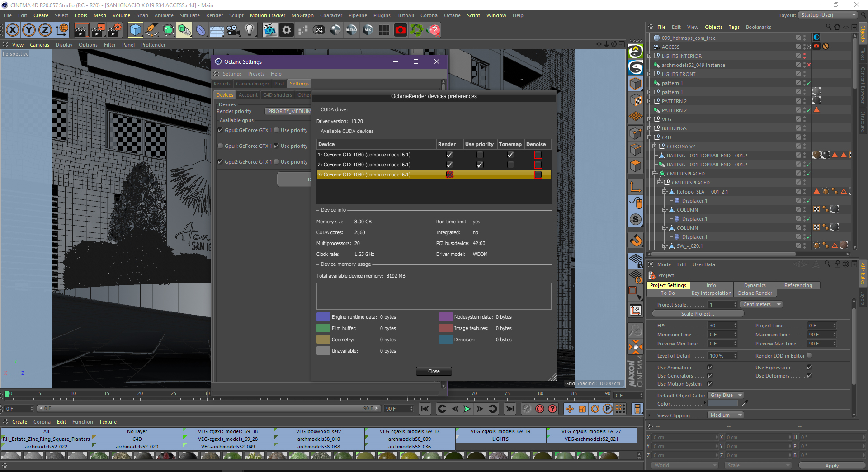The height and width of the screenshot is (472, 868).
Task: Select the LIGHTS material layer filter
Action: coord(500,439)
